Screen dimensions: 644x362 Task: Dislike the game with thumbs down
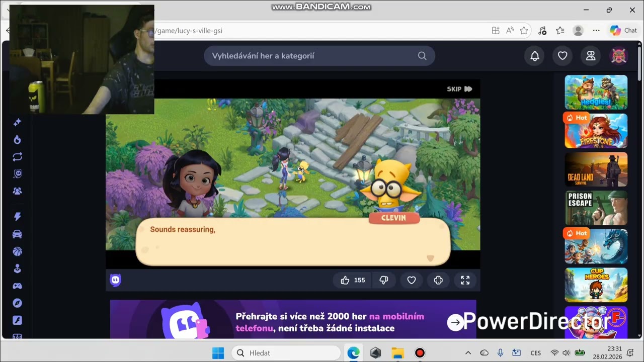[384, 280]
